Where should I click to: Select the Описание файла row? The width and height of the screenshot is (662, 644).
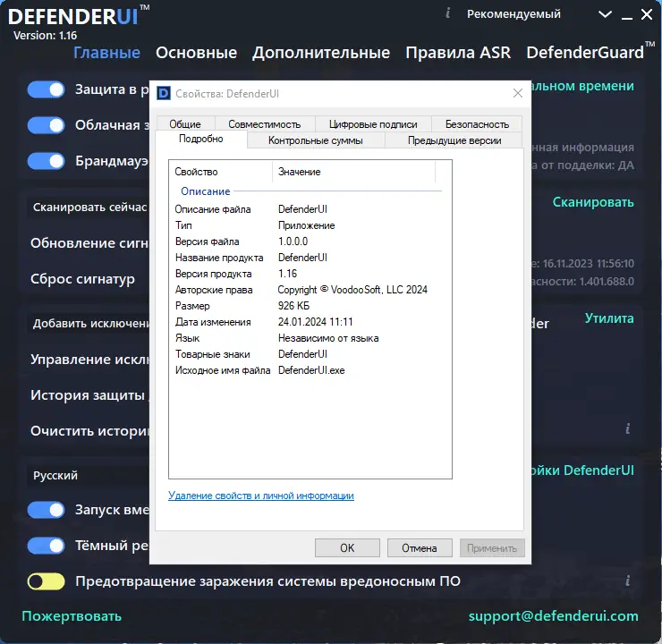tap(308, 209)
